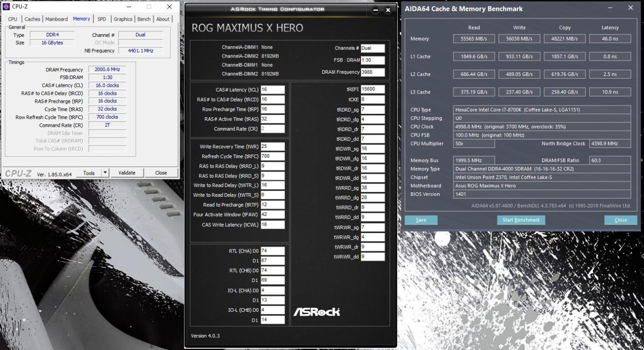Minimize the AIDA64 benchmark window
Screen dimensions: 644x350
[x=610, y=8]
